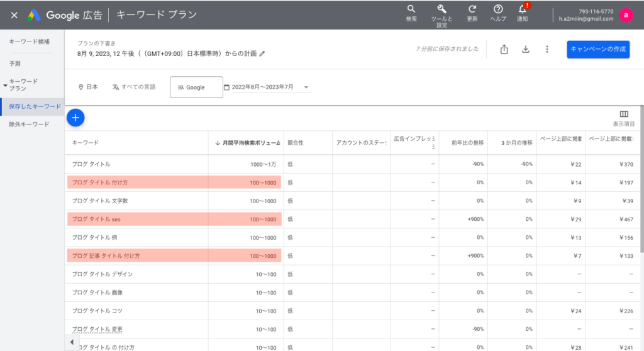The image size is (644, 351).
Task: Click the 更新 refresh icon
Action: click(472, 13)
